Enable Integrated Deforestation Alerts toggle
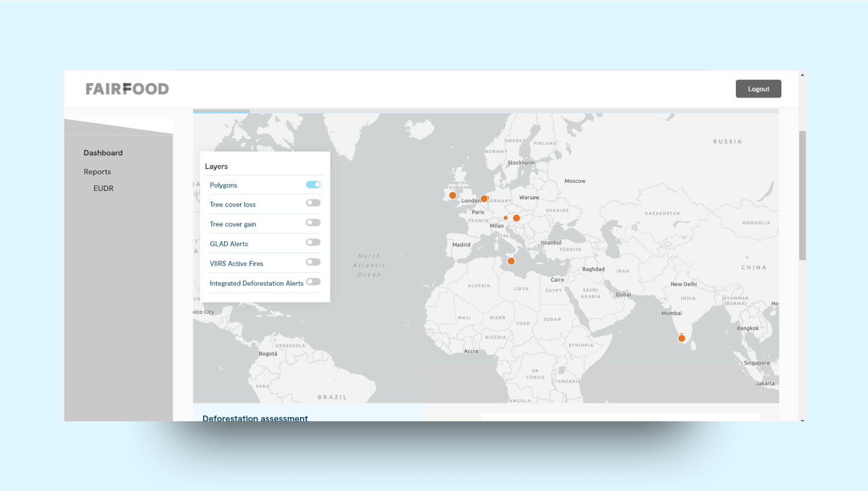Viewport: 868px width, 491px height. tap(313, 282)
